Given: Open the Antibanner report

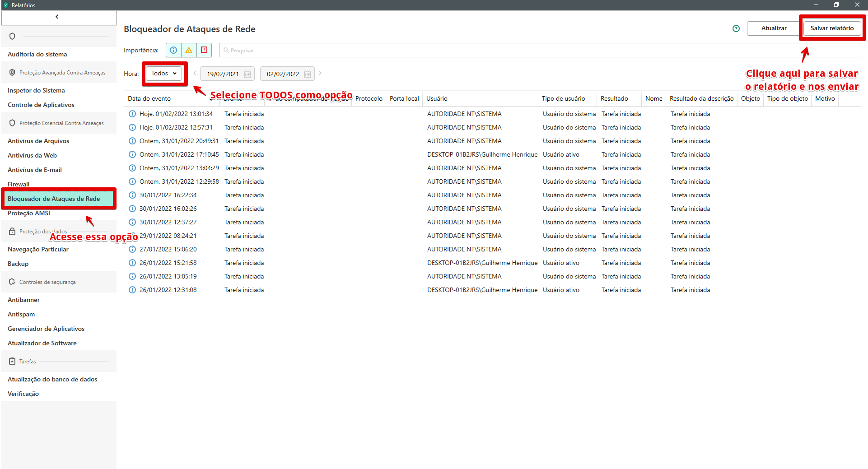Looking at the screenshot, I should [x=23, y=300].
